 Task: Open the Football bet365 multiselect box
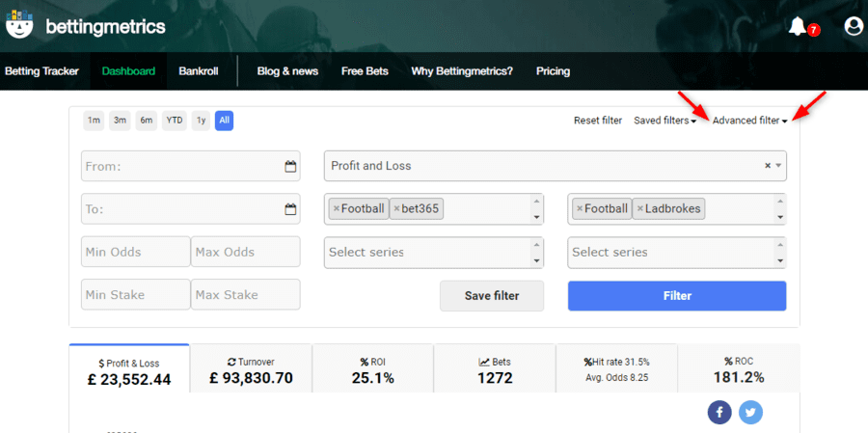(x=433, y=208)
